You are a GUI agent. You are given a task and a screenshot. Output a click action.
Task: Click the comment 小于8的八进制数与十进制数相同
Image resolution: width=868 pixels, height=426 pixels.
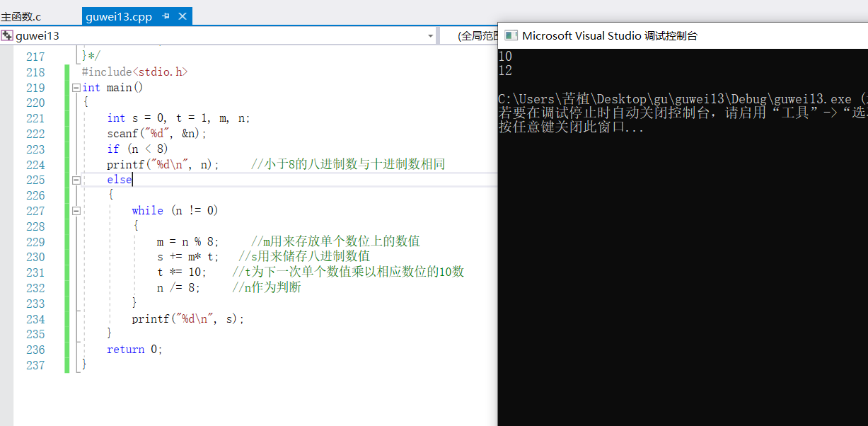(348, 164)
